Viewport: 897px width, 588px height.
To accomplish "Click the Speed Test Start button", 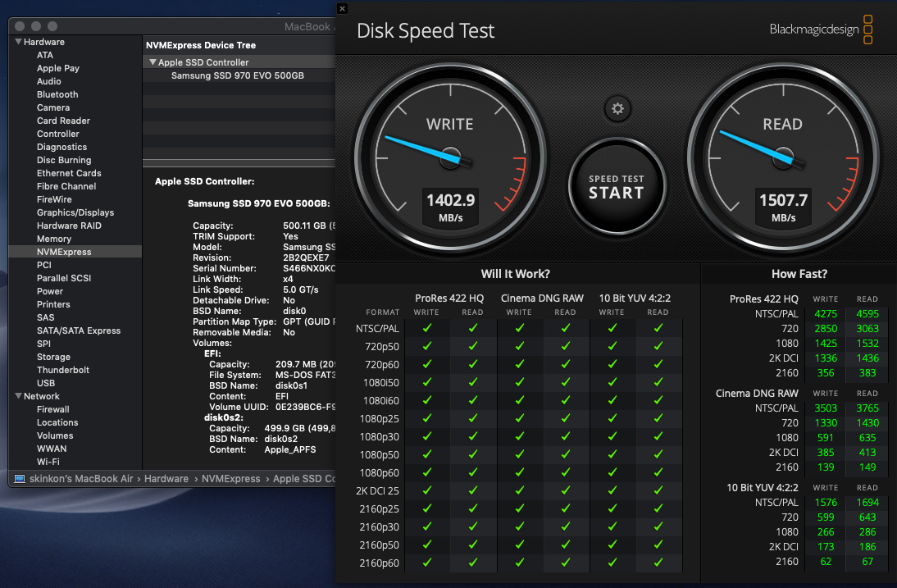I will click(x=617, y=188).
